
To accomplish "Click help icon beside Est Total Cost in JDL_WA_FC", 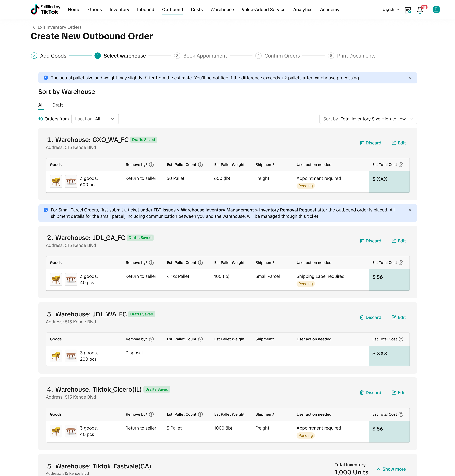I will (x=401, y=339).
